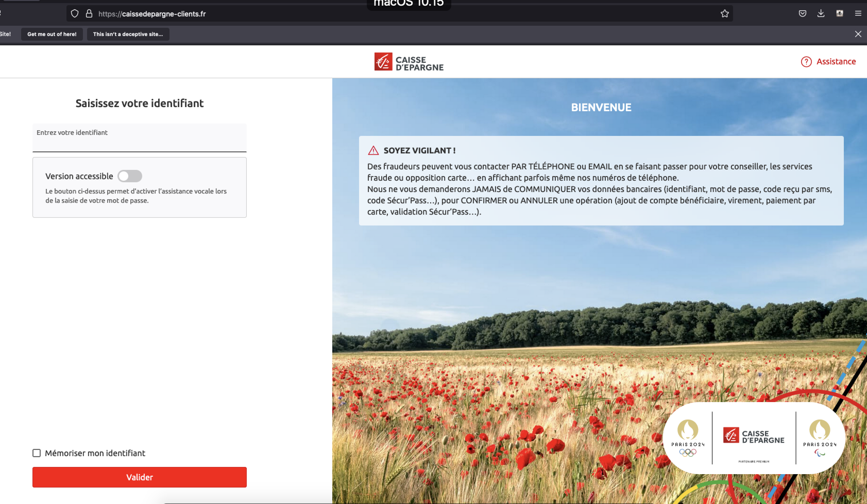Click 'This isn't a deceptive site...' button

(x=128, y=34)
